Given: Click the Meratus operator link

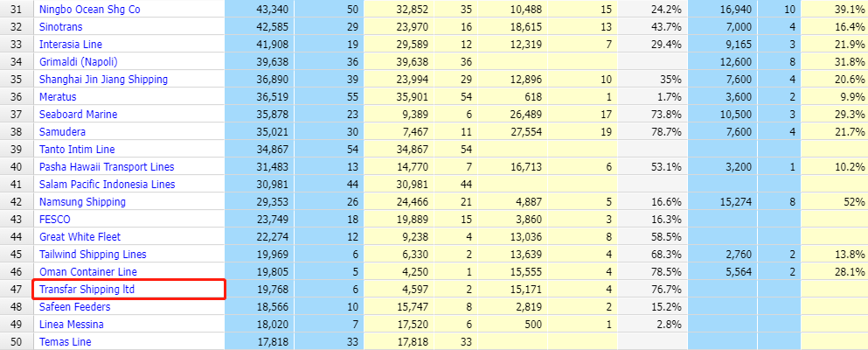Looking at the screenshot, I should click(x=59, y=97).
